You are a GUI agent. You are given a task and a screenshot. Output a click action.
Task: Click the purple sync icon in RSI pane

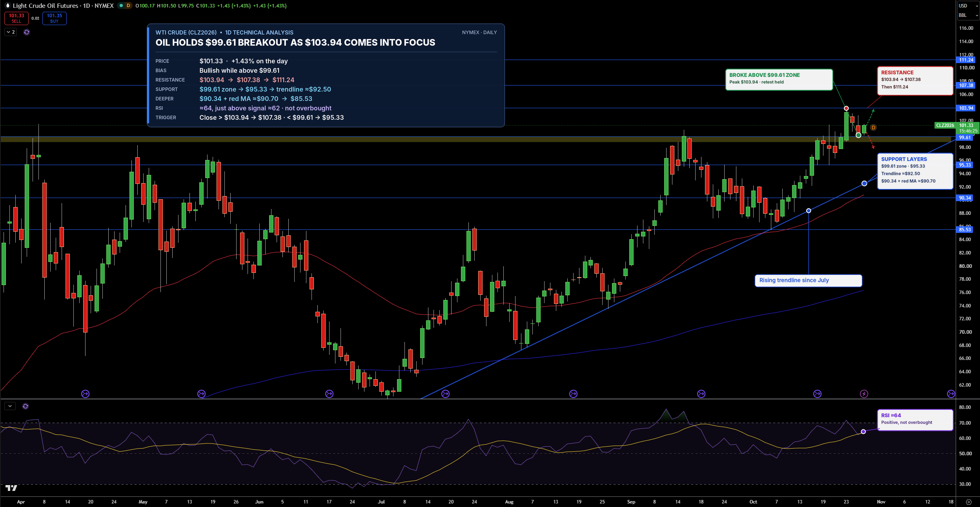point(26,406)
